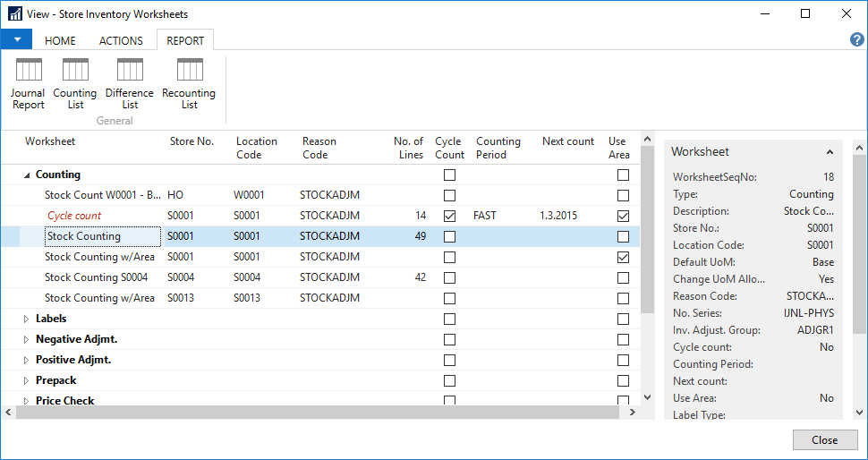Click the help question mark icon
The height and width of the screenshot is (460, 868).
[856, 40]
